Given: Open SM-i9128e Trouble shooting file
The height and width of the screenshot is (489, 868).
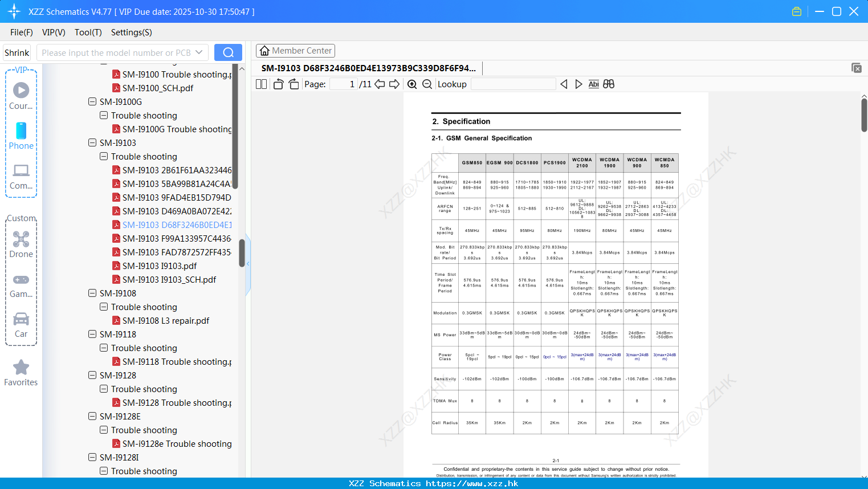Looking at the screenshot, I should 177,443.
